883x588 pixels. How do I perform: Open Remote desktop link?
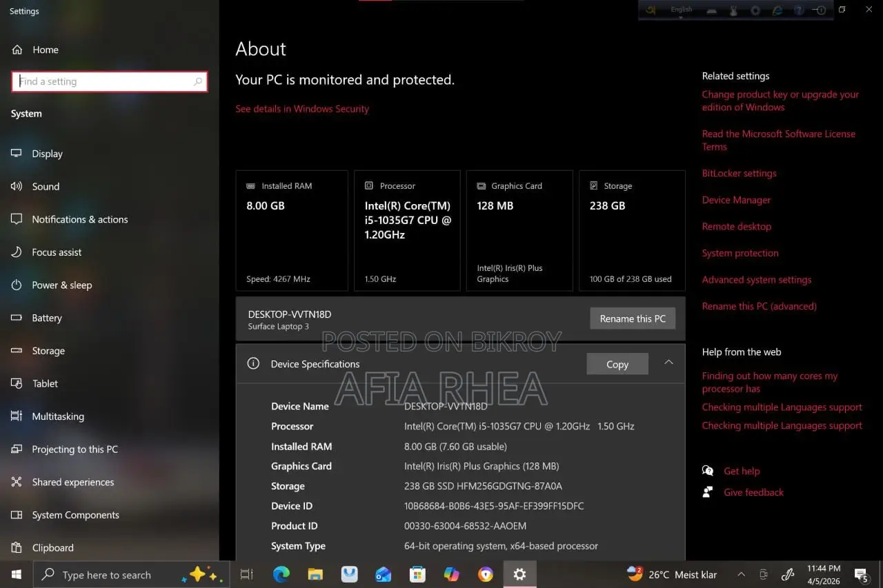[736, 227]
